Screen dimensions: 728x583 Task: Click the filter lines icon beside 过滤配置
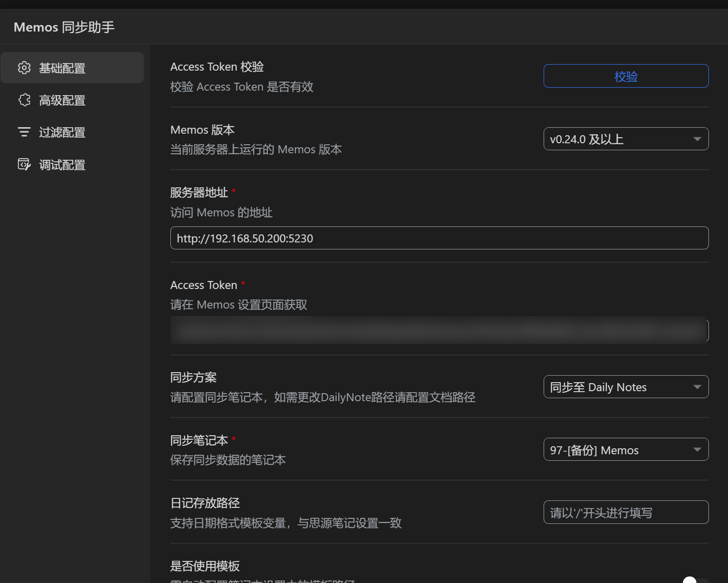(x=24, y=132)
